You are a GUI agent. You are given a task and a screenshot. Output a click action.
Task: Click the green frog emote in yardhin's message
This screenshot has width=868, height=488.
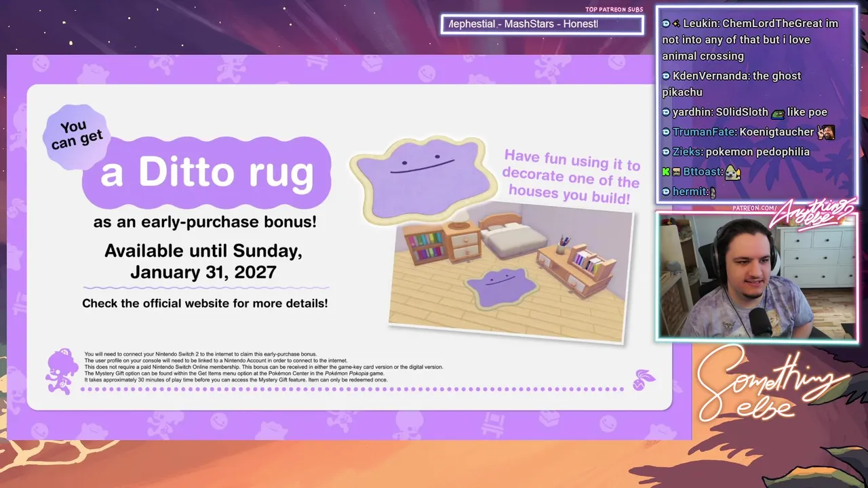click(778, 113)
